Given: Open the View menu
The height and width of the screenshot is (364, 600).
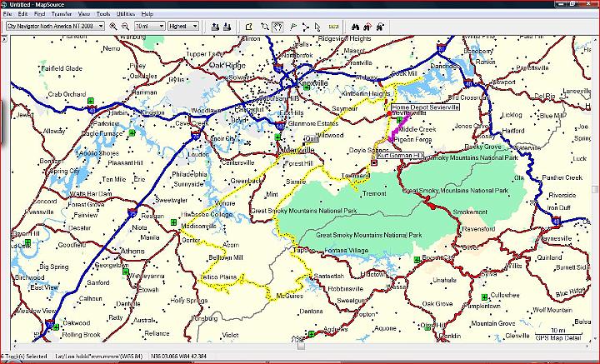Looking at the screenshot, I should 84,14.
